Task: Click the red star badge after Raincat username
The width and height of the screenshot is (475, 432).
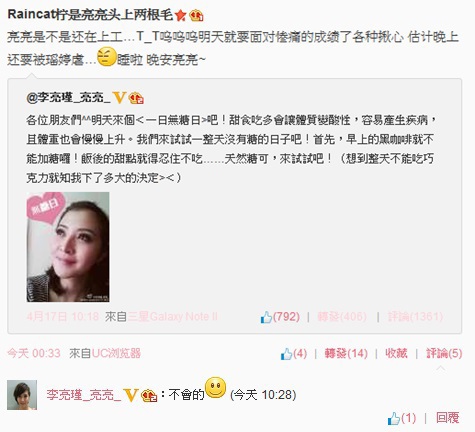Action: point(180,15)
